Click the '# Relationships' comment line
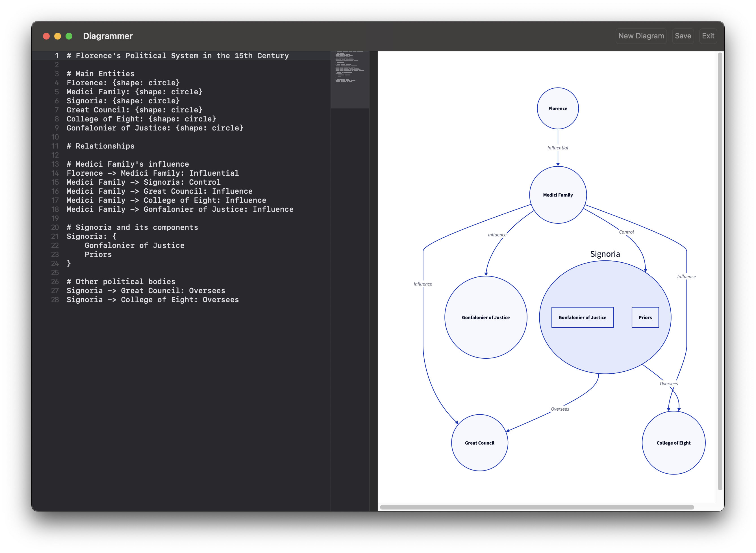The image size is (756, 553). click(x=101, y=146)
